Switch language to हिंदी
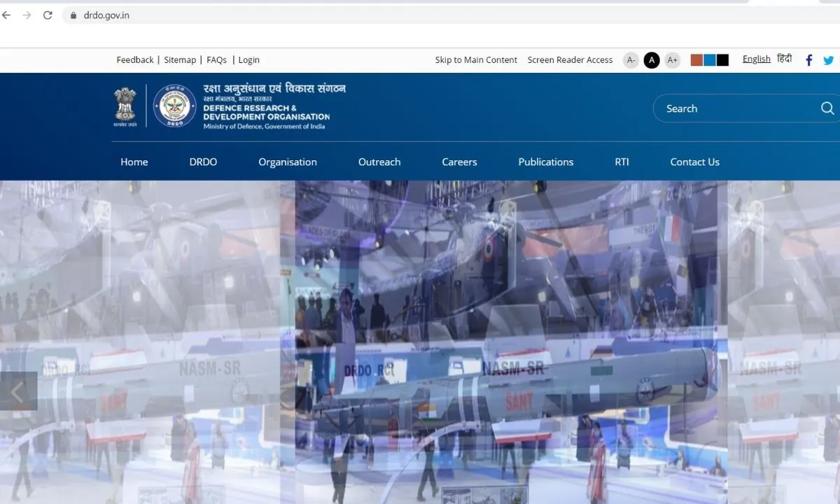This screenshot has height=504, width=840. tap(785, 59)
